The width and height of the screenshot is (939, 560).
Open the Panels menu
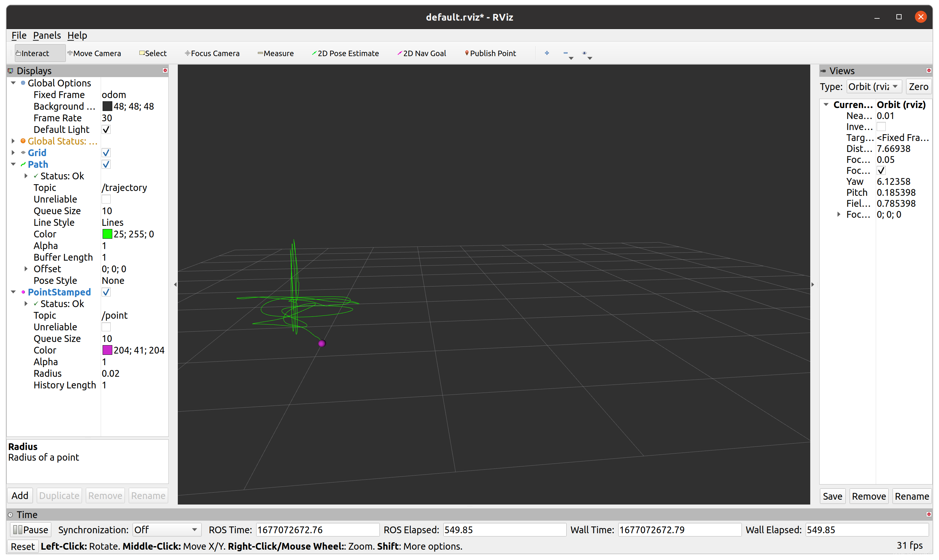pos(47,35)
